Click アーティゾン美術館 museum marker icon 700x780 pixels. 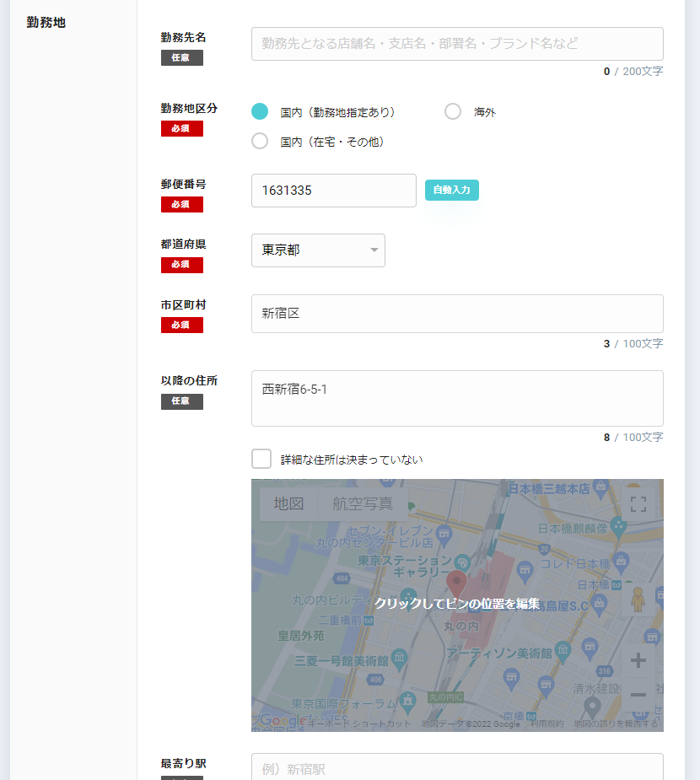tap(563, 651)
